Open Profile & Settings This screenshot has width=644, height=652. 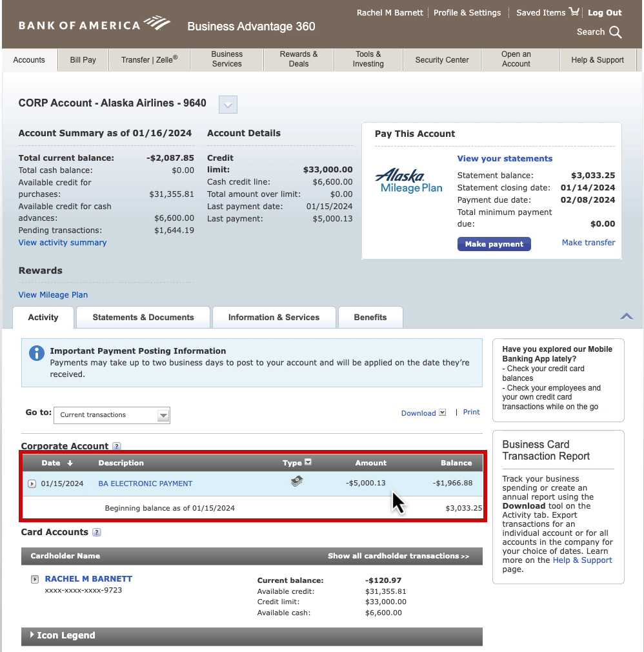467,12
